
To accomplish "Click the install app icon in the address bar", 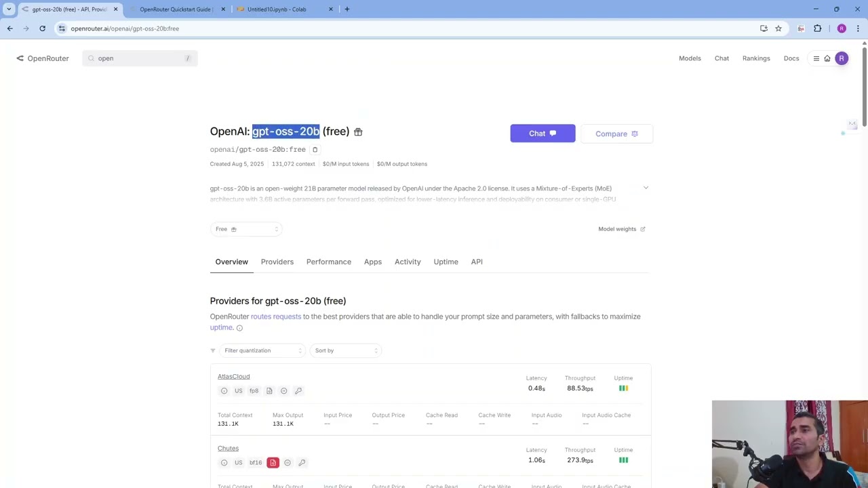I will [764, 28].
